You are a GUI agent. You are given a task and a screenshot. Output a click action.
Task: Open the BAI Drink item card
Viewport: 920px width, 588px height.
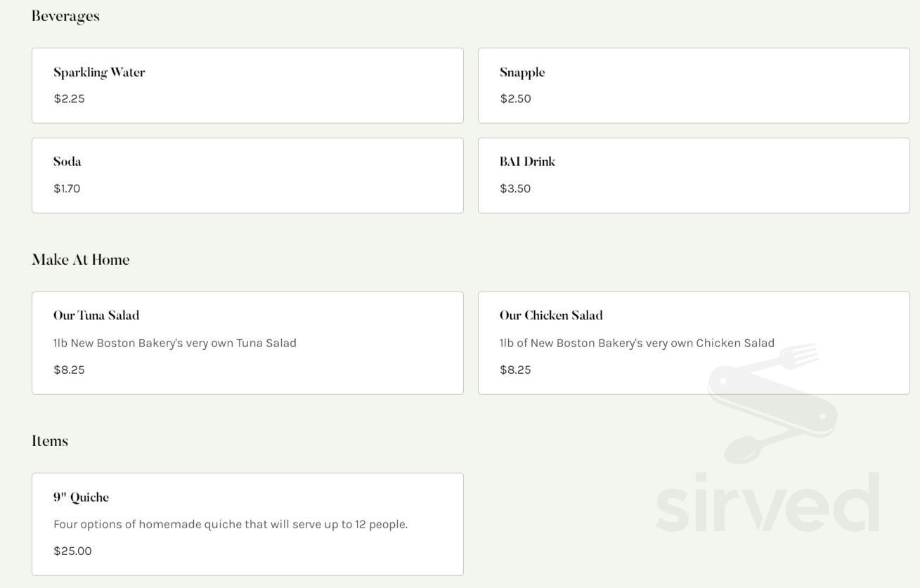click(x=694, y=175)
